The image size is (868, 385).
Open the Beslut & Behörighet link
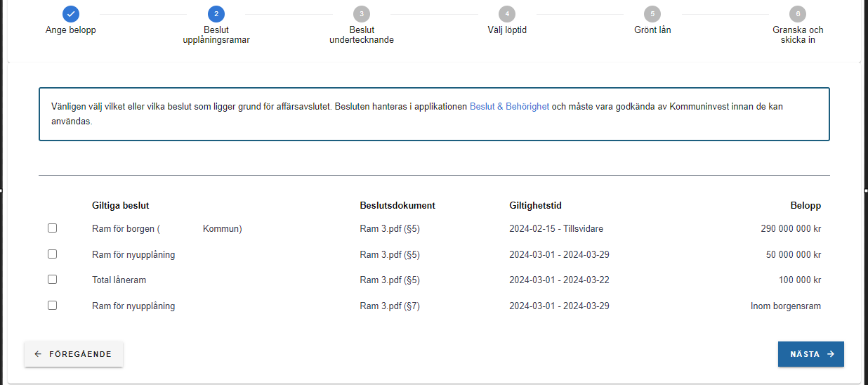point(509,107)
